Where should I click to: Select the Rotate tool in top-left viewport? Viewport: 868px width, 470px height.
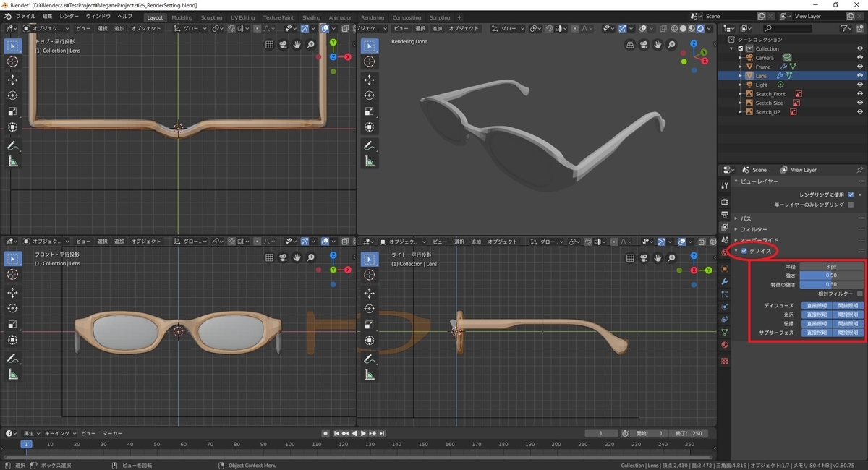pyautogui.click(x=13, y=95)
